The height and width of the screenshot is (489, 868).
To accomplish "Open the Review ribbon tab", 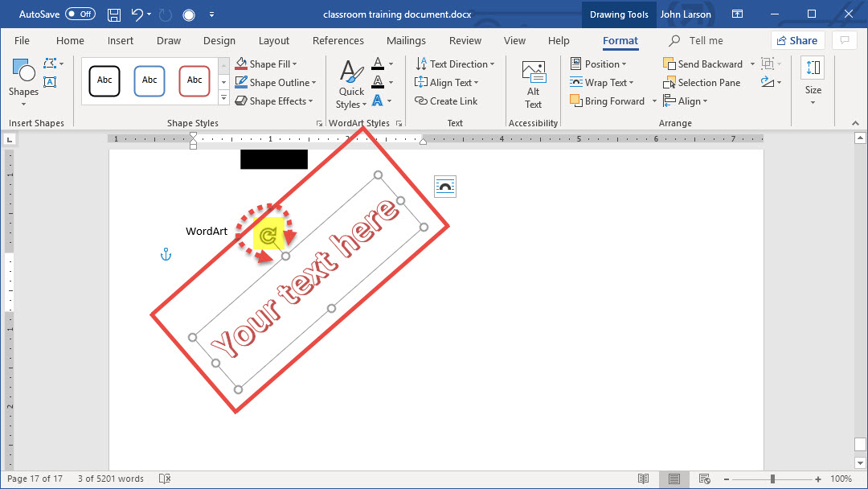I will click(465, 41).
